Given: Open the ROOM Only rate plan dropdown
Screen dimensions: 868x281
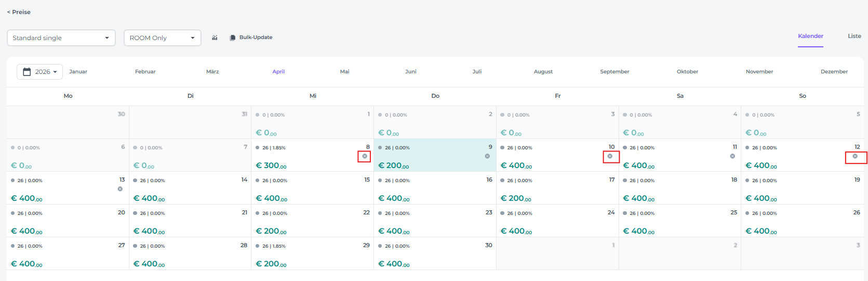Looking at the screenshot, I should pos(162,38).
